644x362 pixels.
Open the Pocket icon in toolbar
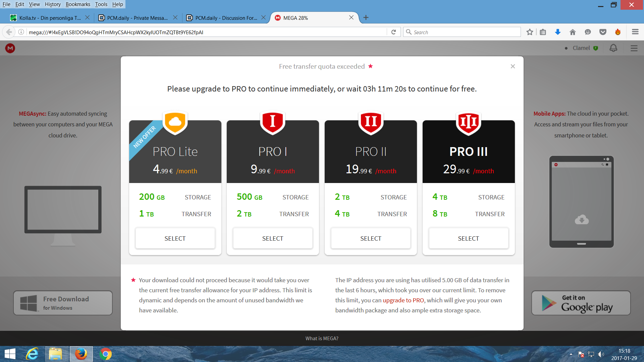click(602, 32)
